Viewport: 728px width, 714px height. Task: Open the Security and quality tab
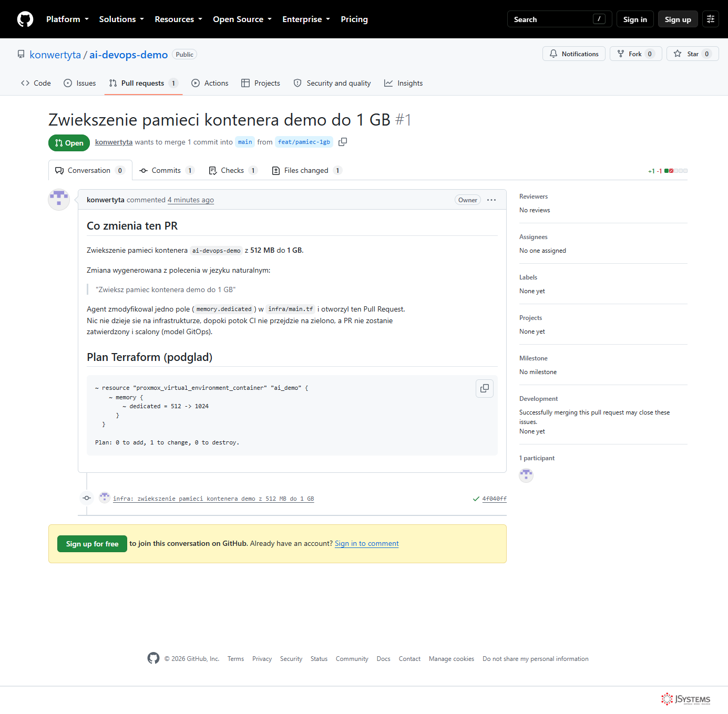332,83
